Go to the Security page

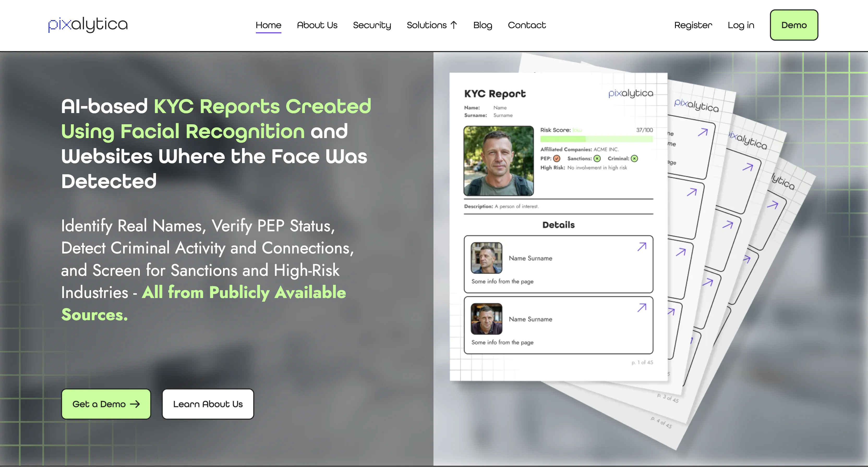372,25
